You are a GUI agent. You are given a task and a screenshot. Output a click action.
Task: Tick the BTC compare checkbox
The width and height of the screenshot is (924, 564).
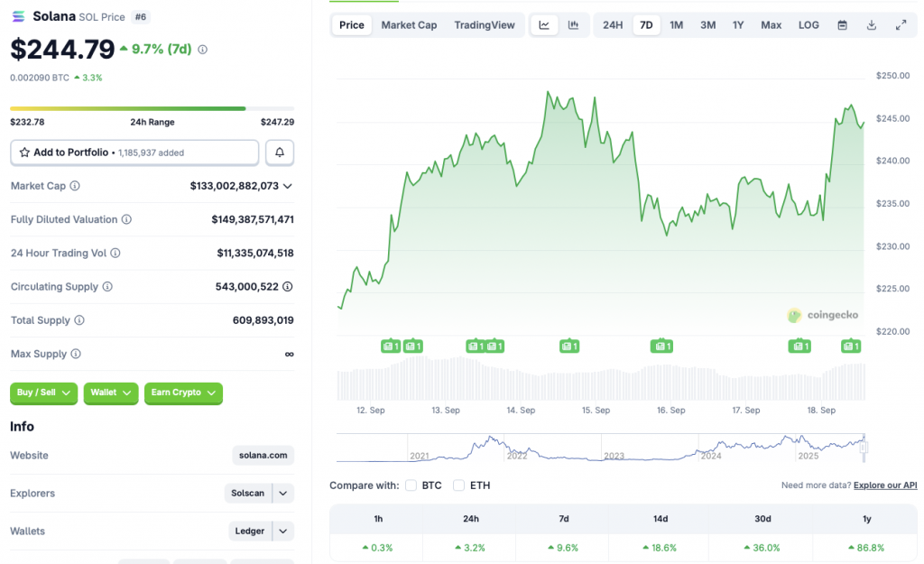coord(411,485)
